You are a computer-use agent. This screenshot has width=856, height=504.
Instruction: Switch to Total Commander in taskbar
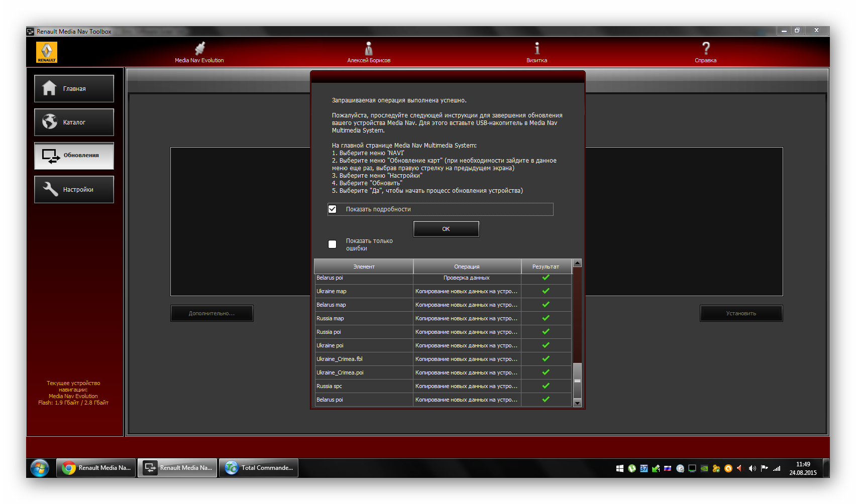pos(259,468)
